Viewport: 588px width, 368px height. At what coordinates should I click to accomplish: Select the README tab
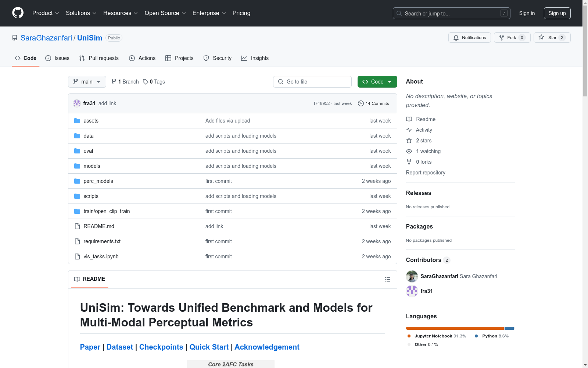(x=90, y=279)
